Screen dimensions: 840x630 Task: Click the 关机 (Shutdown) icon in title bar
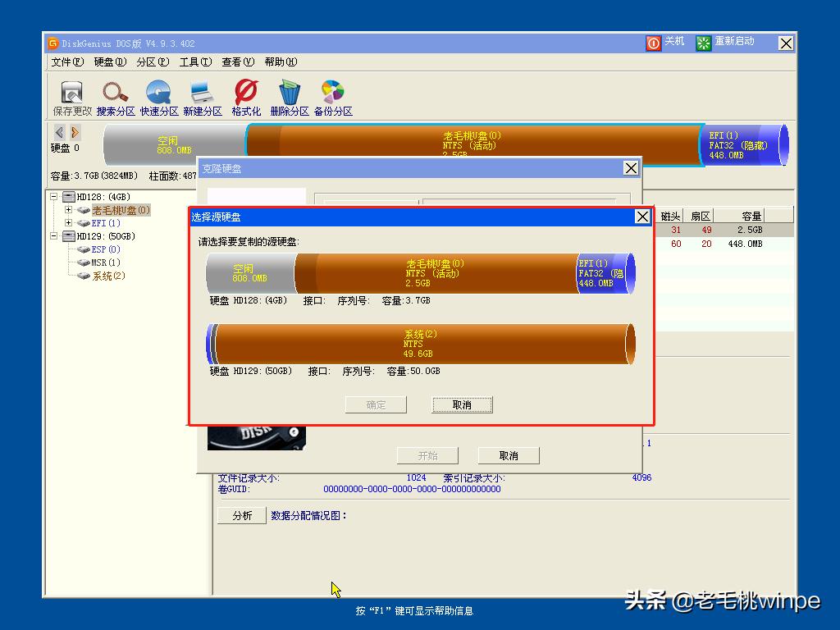(x=655, y=42)
